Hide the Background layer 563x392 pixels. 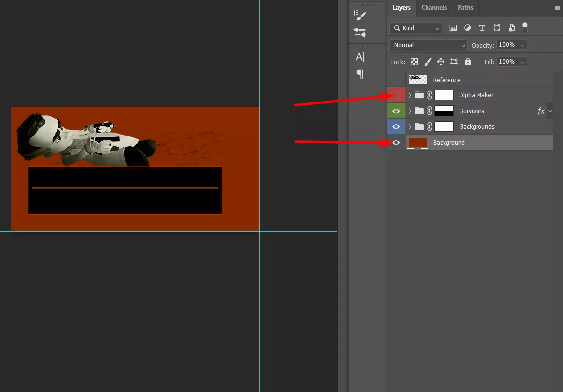[x=396, y=142]
